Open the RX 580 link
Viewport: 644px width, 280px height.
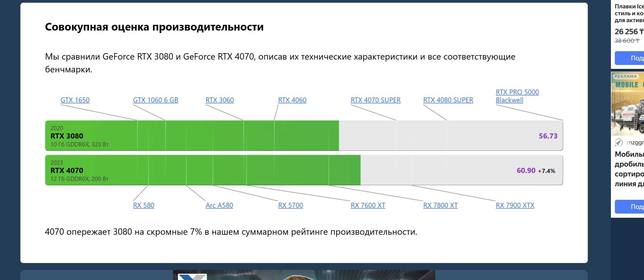(x=144, y=205)
